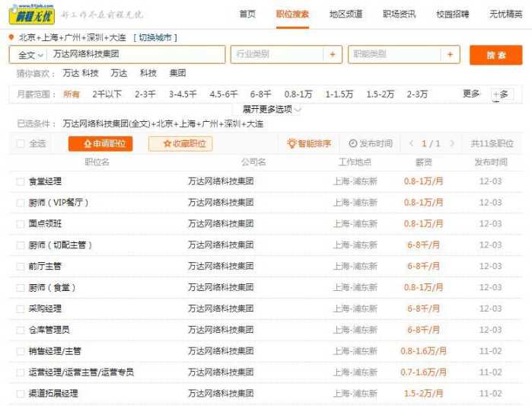The image size is (532, 406).
Task: Filter salary by 2千以下
Action: pos(107,94)
